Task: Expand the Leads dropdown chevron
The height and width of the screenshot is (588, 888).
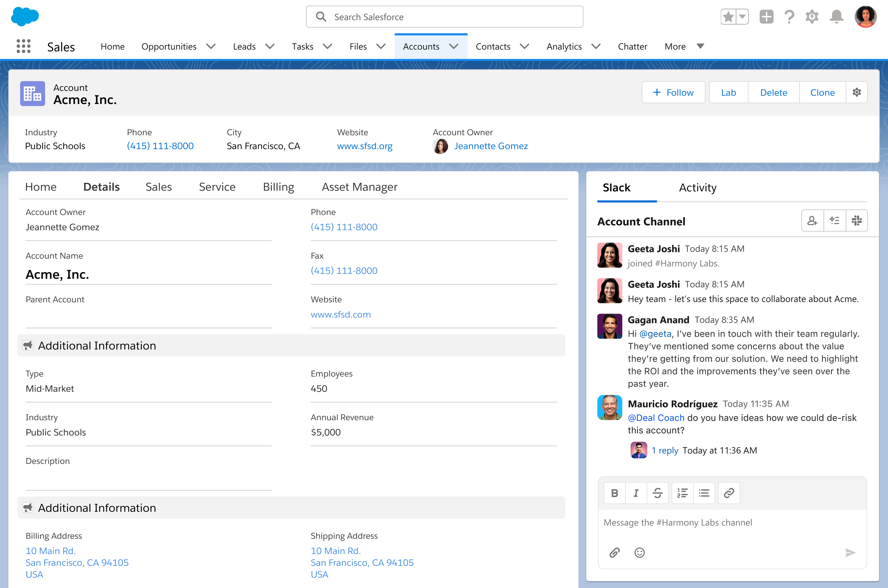Action: pos(270,46)
